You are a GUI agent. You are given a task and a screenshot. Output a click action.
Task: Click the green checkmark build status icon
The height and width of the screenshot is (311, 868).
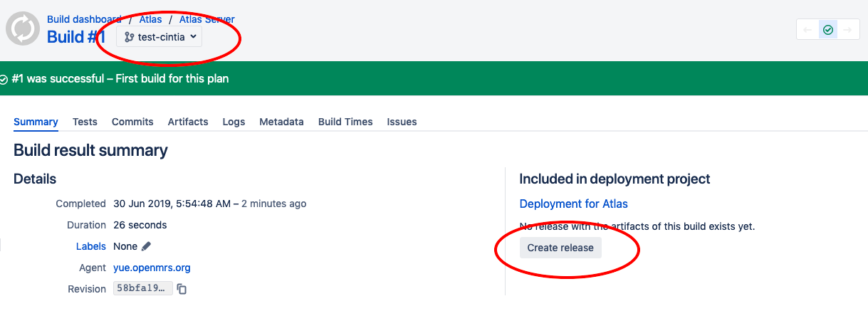(827, 30)
